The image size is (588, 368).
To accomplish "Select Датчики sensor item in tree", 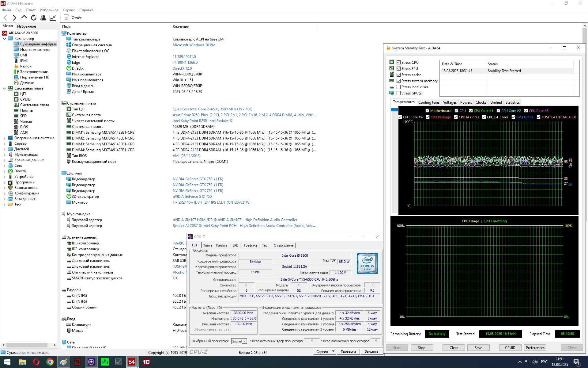I will click(27, 83).
